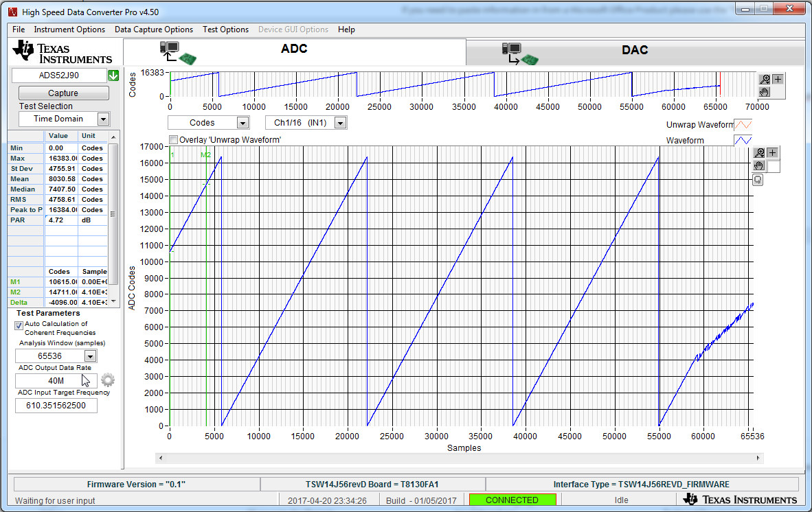Screen dimensions: 812x512
Task: Open the Test Options menu
Action: click(226, 30)
